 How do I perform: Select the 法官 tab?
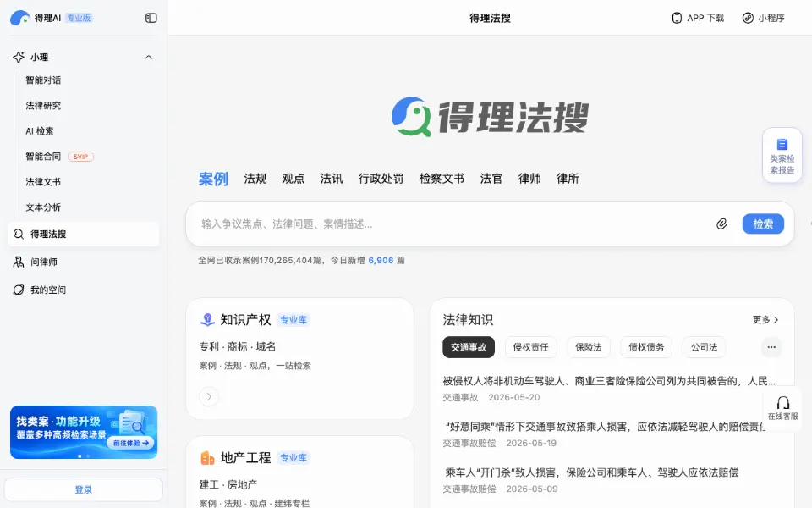click(491, 179)
